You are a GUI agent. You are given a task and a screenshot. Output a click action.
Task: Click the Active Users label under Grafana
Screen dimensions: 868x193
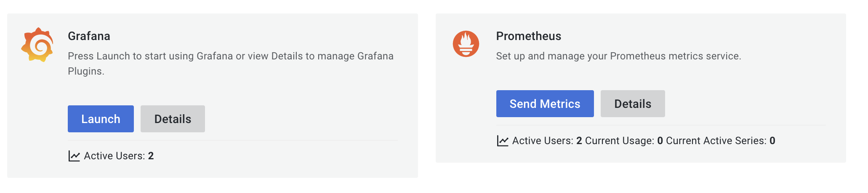tap(114, 156)
